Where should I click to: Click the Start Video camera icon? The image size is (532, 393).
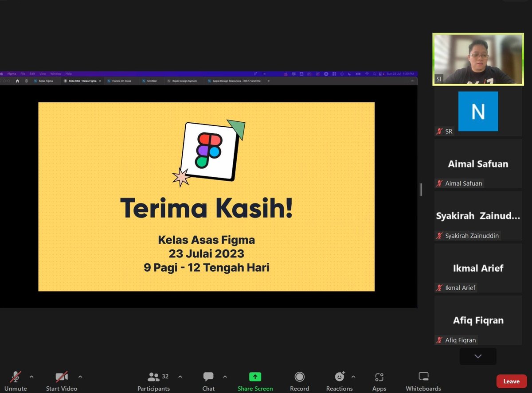pyautogui.click(x=62, y=377)
